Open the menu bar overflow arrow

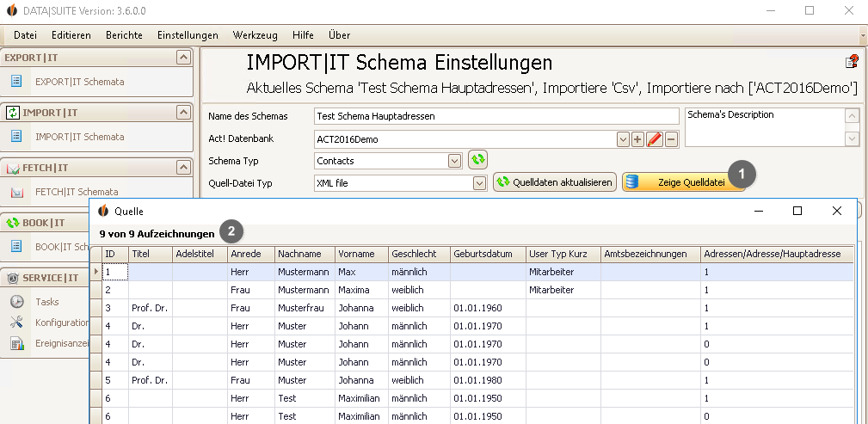tap(864, 35)
